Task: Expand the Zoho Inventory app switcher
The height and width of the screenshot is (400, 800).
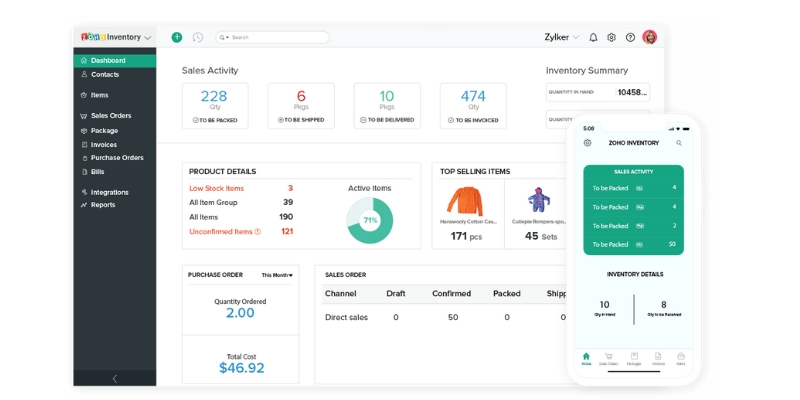Action: coord(114,37)
